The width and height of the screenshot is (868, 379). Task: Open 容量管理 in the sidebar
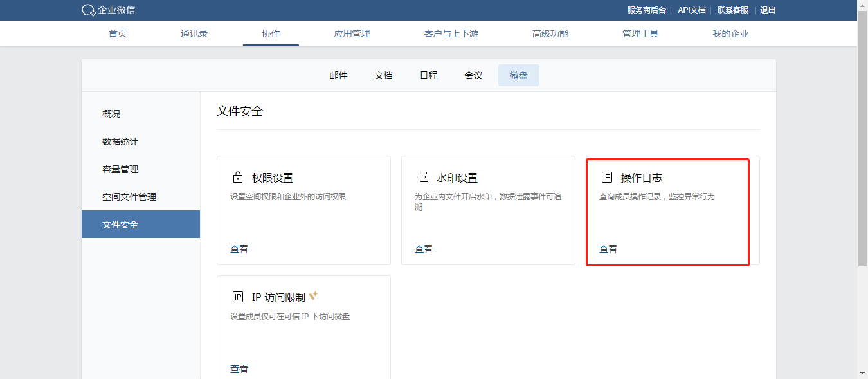tap(141, 169)
